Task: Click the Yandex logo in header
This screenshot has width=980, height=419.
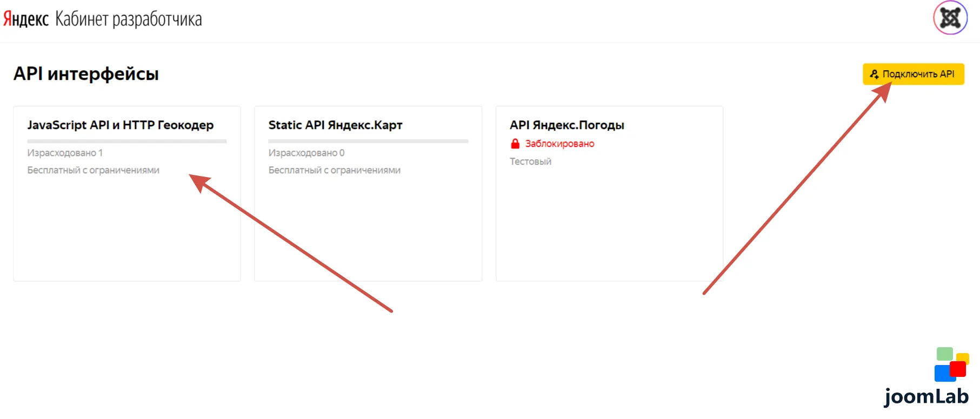Action: [25, 19]
